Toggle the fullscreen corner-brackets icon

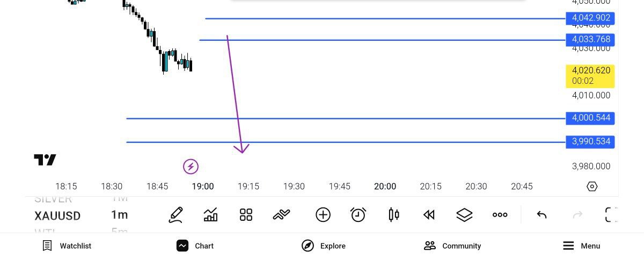click(611, 215)
